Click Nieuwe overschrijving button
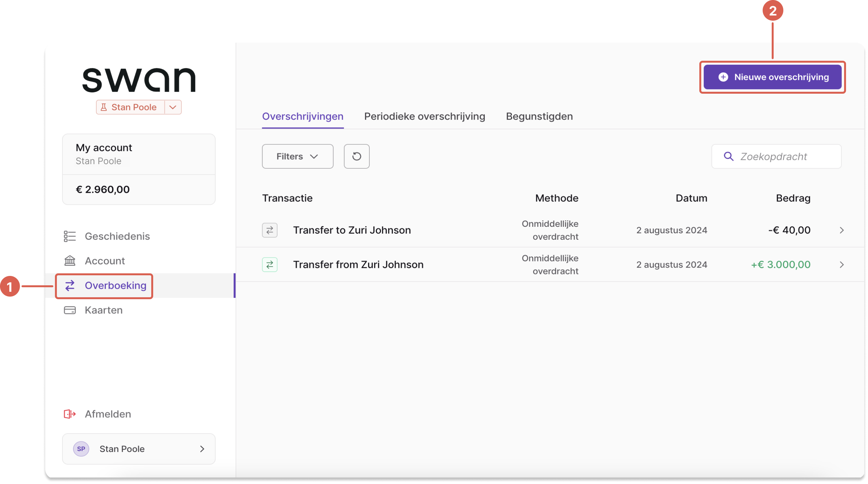Viewport: 868px width, 484px height. coord(773,77)
